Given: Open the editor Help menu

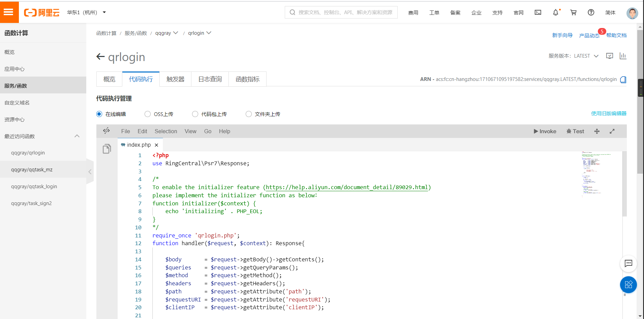Looking at the screenshot, I should (x=224, y=132).
